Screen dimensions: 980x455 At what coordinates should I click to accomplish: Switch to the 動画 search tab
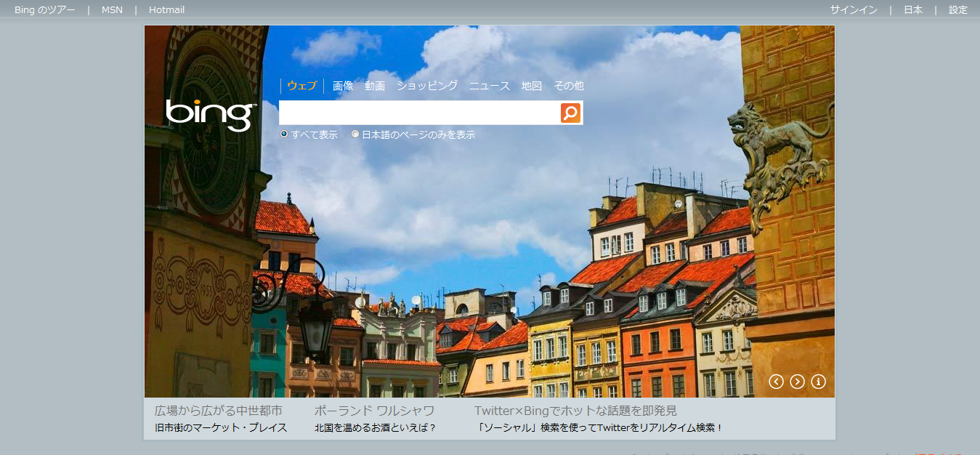point(375,86)
